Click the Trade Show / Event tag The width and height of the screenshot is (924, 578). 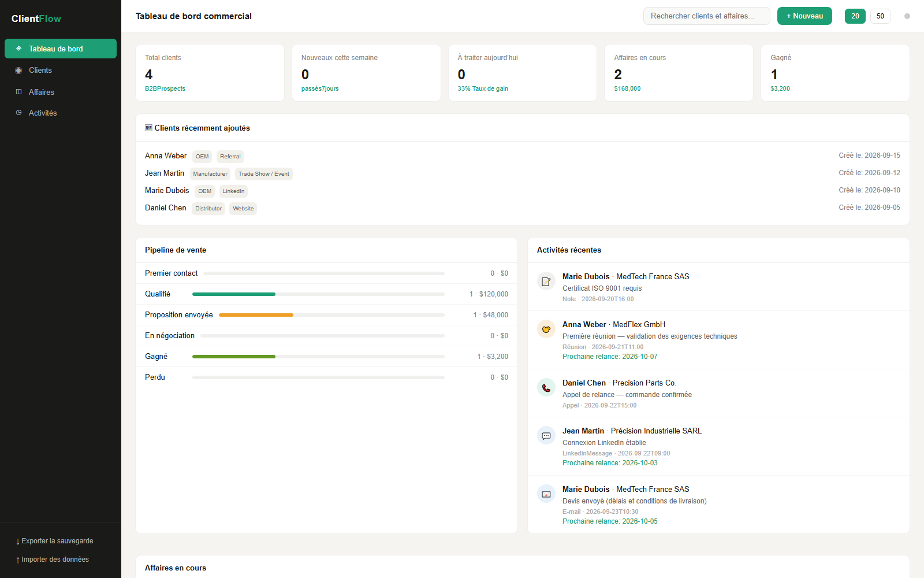pos(264,174)
